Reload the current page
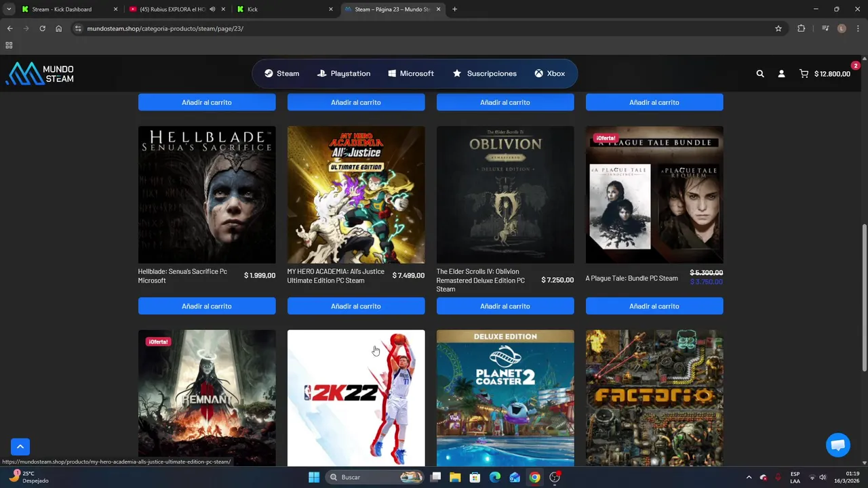 42,28
